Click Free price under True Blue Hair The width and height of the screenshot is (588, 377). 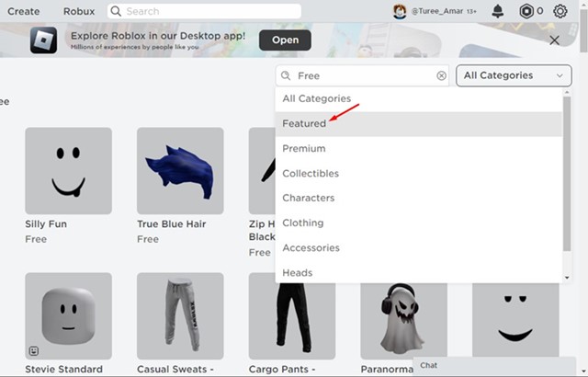[148, 239]
